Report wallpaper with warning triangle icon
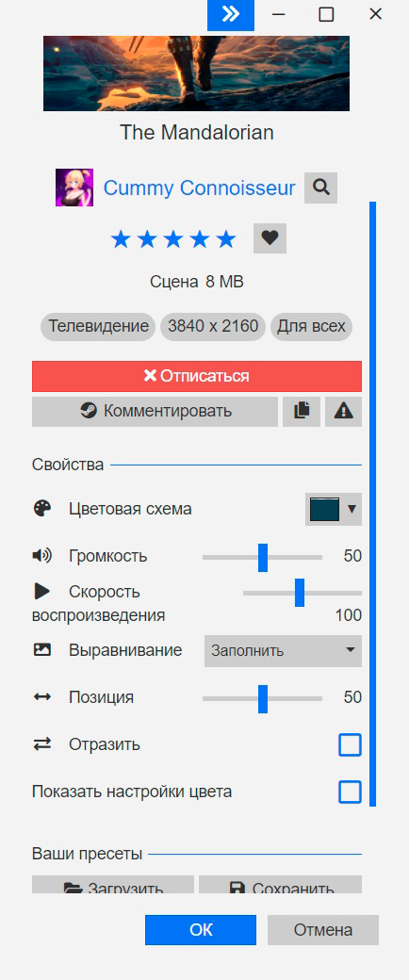The width and height of the screenshot is (409, 980). (x=343, y=411)
